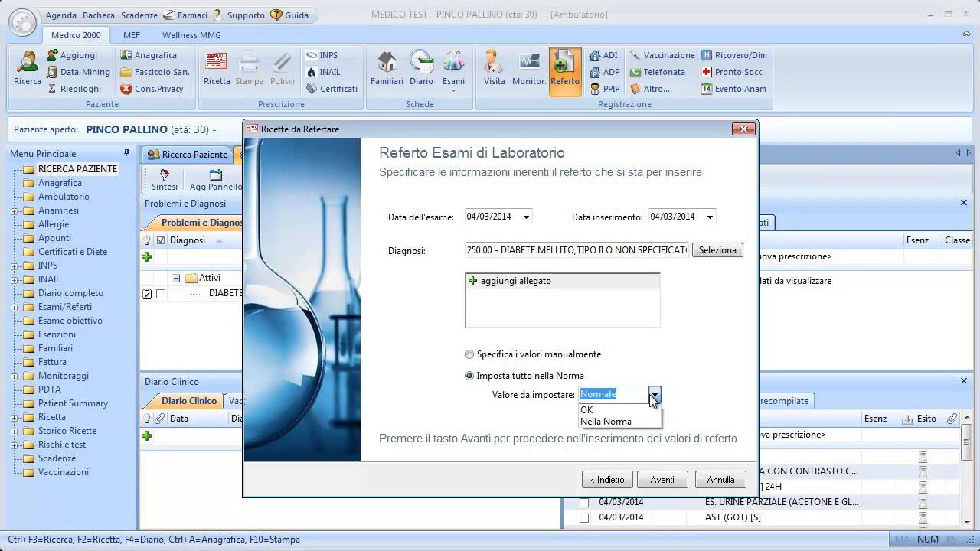Open the Data dell'esame date dropdown
This screenshot has height=551, width=980.
tap(526, 217)
